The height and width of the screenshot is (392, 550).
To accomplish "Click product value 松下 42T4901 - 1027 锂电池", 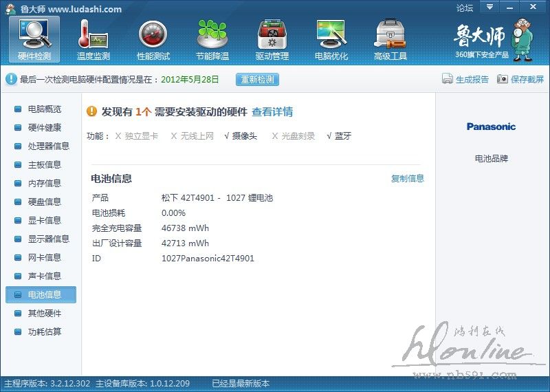I will pyautogui.click(x=217, y=198).
